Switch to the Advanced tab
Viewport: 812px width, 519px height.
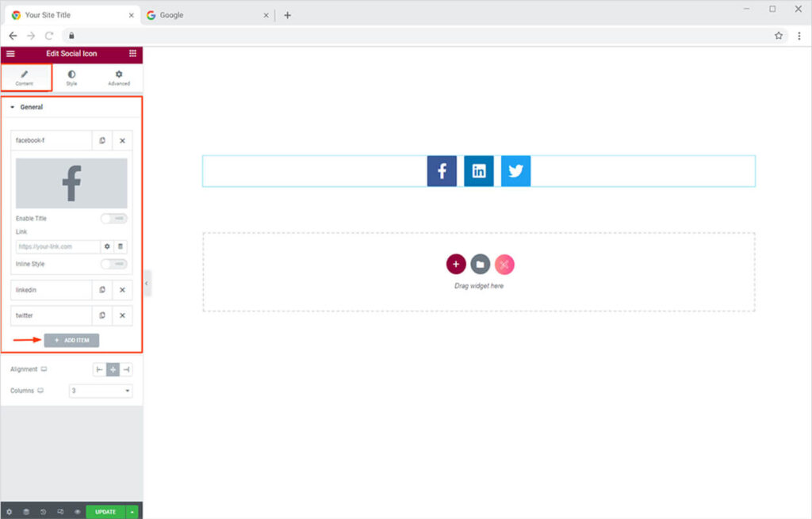pos(119,78)
